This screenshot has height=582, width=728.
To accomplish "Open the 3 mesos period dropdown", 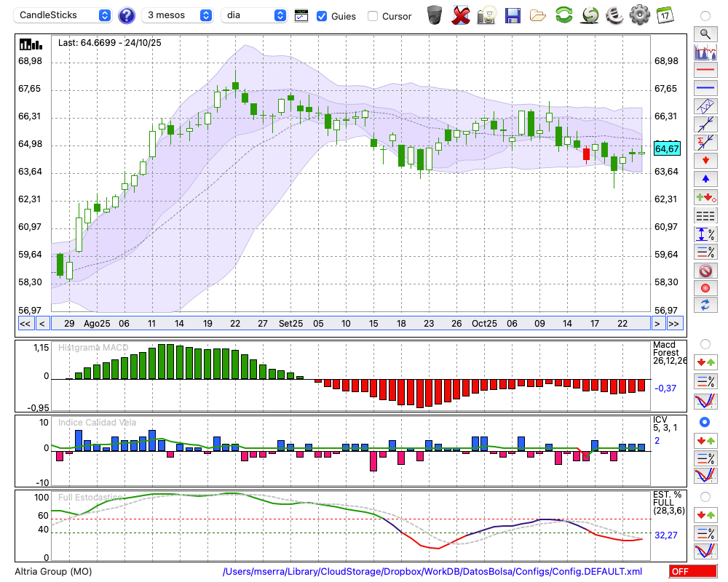I will pyautogui.click(x=178, y=15).
